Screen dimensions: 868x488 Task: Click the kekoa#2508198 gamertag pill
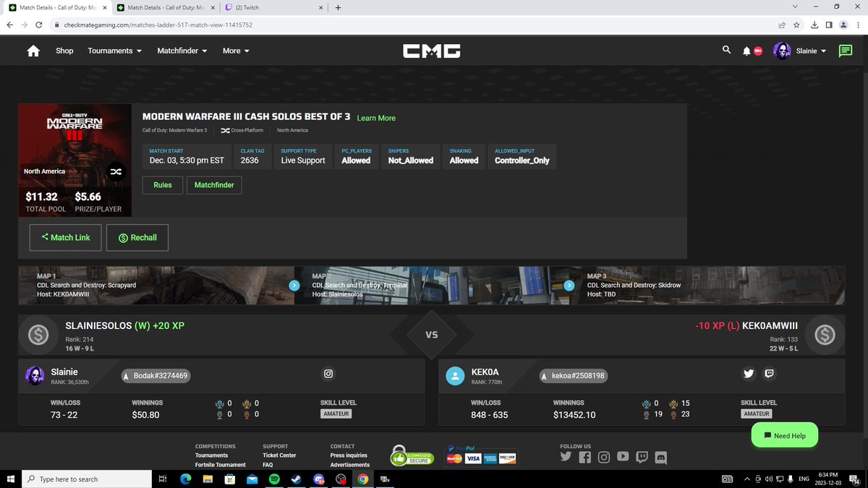coord(573,376)
